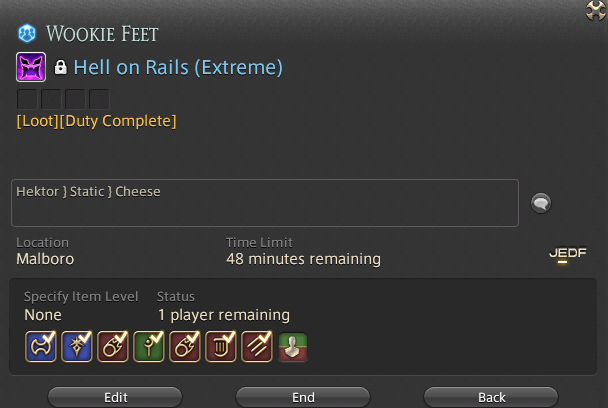Image resolution: width=608 pixels, height=408 pixels.
Task: Click the Hektor Static Cheese comment field
Action: pos(265,203)
